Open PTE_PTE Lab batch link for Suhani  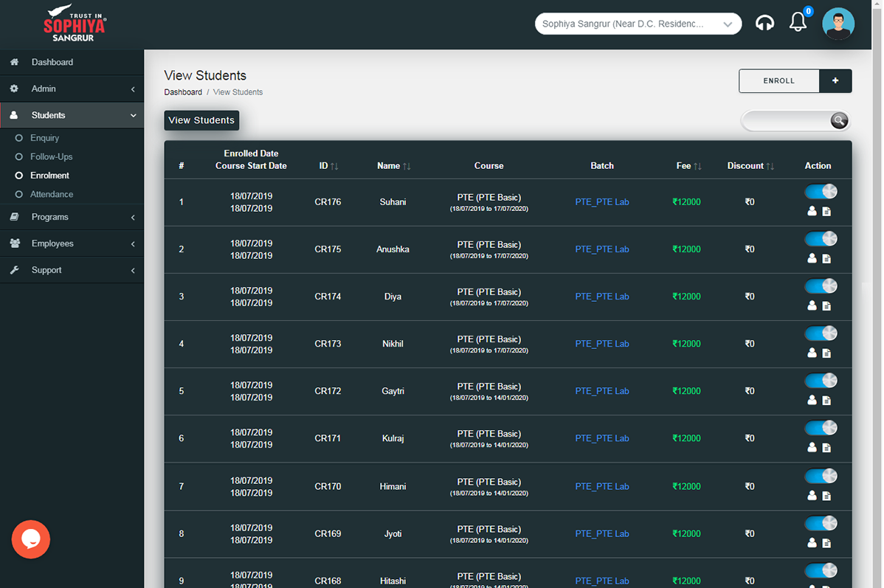(601, 202)
